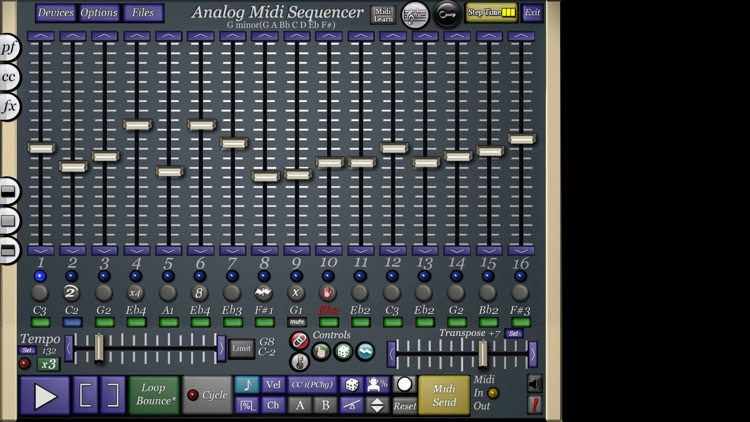Image resolution: width=750 pixels, height=422 pixels.
Task: Click the right bracket loop end button
Action: click(x=113, y=395)
